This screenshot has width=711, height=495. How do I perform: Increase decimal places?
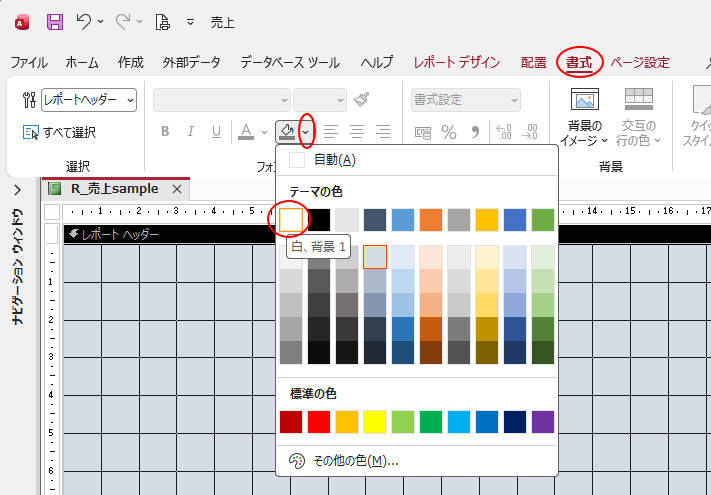504,132
